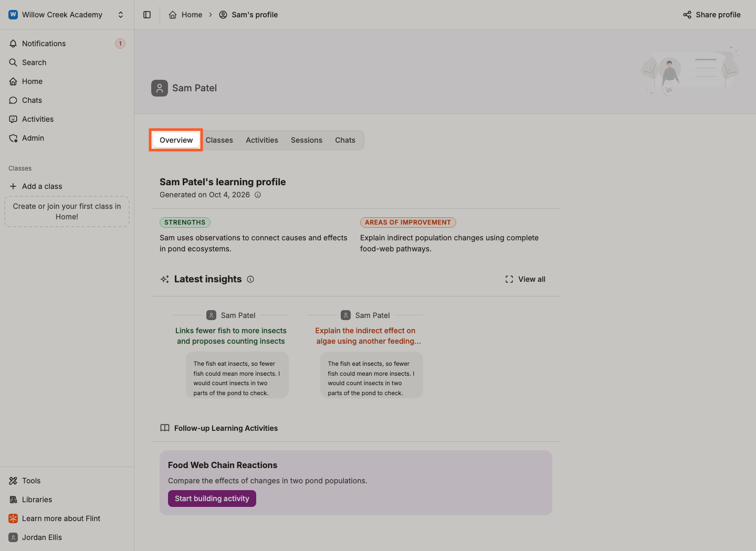Switch to the profile Activities tab
Image resolution: width=756 pixels, height=551 pixels.
click(262, 140)
